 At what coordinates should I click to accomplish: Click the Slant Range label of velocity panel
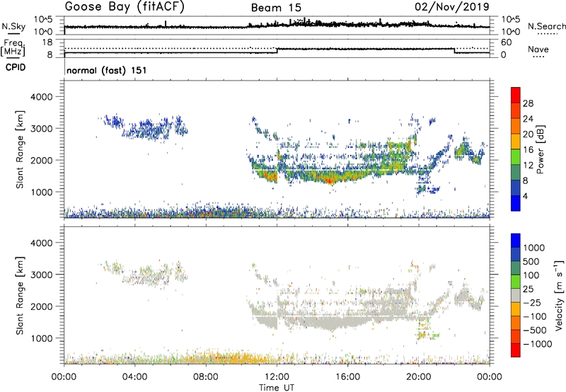click(x=20, y=296)
